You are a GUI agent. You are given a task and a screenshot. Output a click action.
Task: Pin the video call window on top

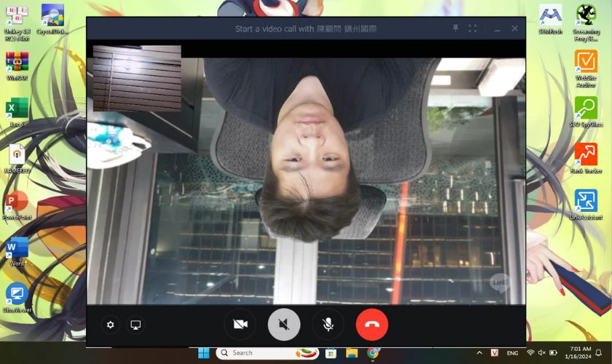(455, 28)
